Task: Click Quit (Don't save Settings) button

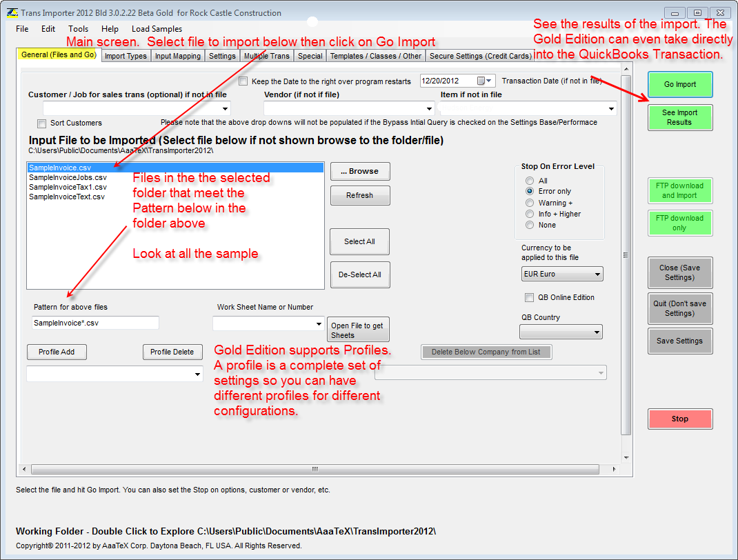Action: (x=680, y=308)
